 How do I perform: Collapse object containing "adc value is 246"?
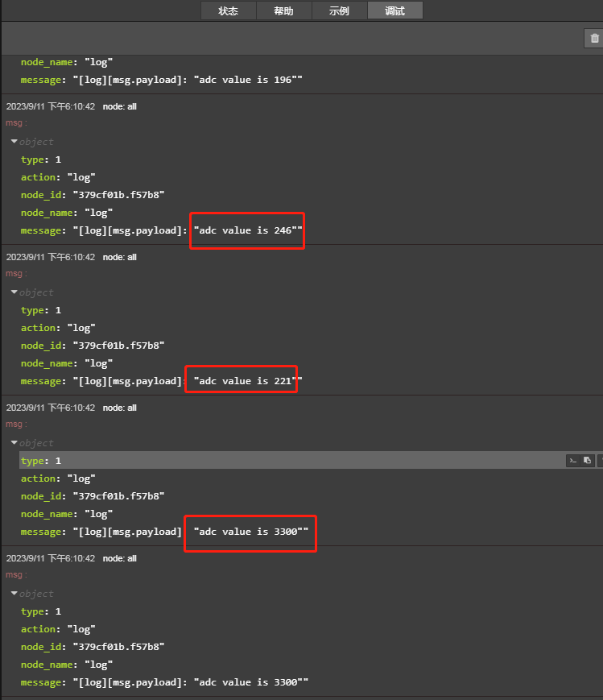(14, 142)
